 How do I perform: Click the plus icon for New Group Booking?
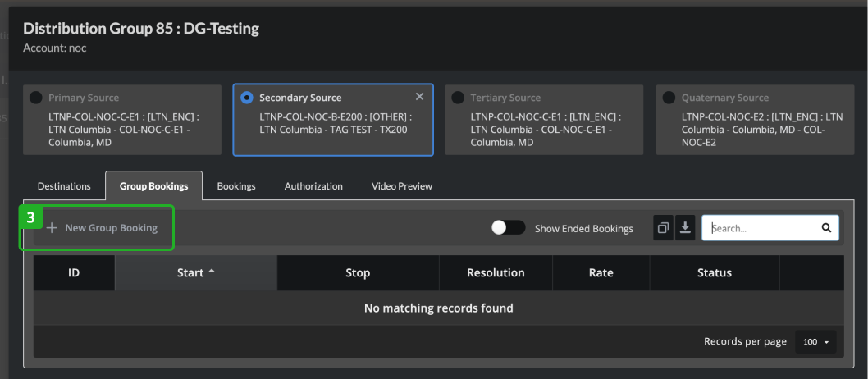[52, 228]
